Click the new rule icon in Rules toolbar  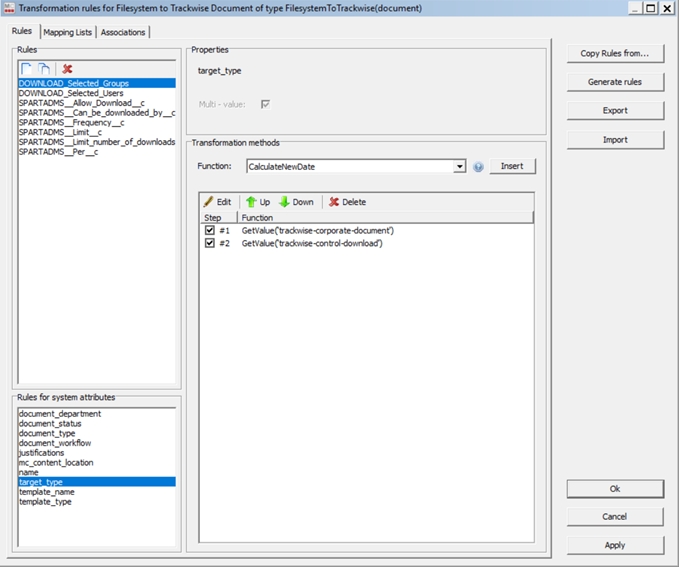(27, 68)
